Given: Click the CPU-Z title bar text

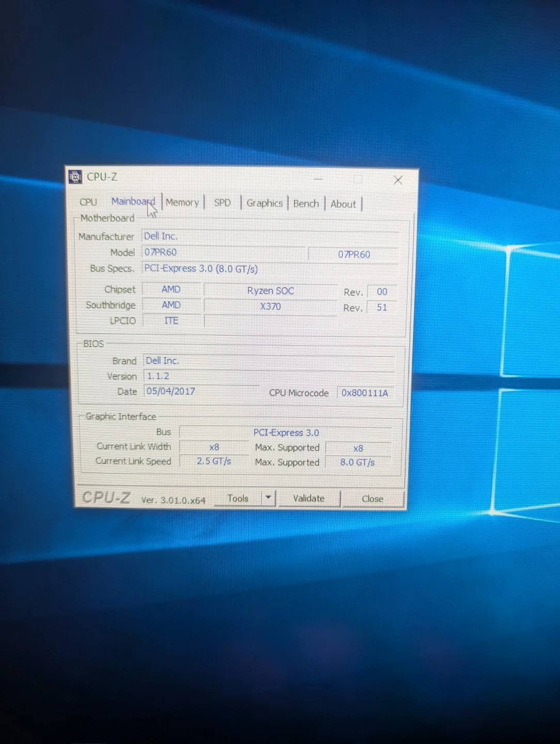Looking at the screenshot, I should point(102,177).
